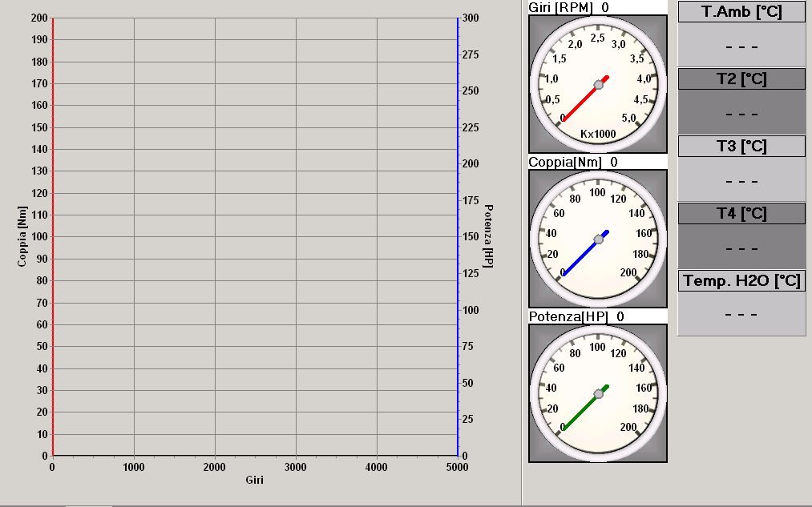Click the Coppia Nm dial gauge
The width and height of the screenshot is (812, 507).
[x=597, y=239]
